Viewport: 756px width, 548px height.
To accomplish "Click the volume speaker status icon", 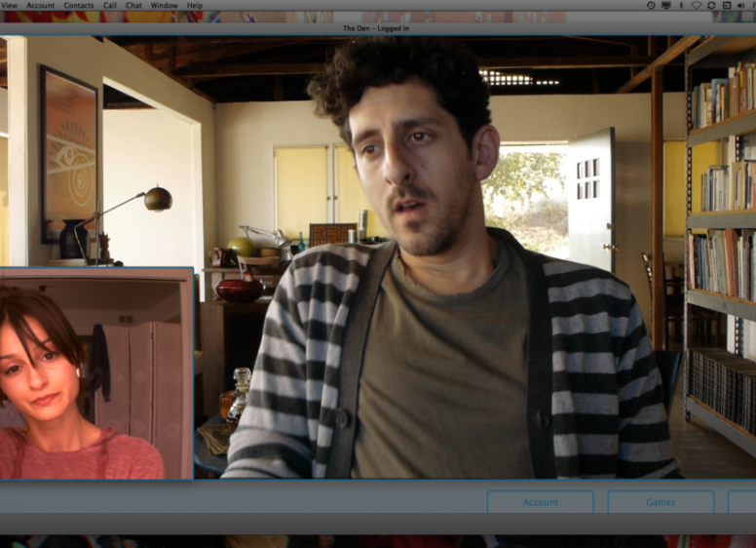I will point(741,5).
